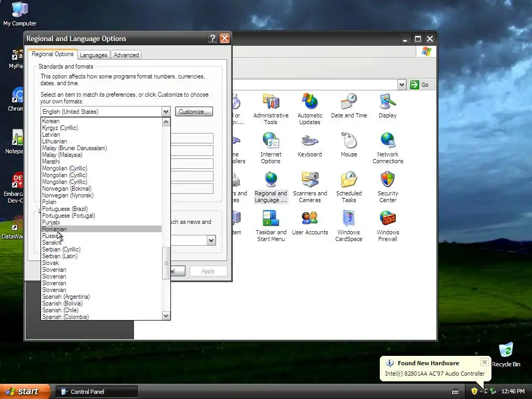Choose Sanskrit from the list

[x=101, y=243]
